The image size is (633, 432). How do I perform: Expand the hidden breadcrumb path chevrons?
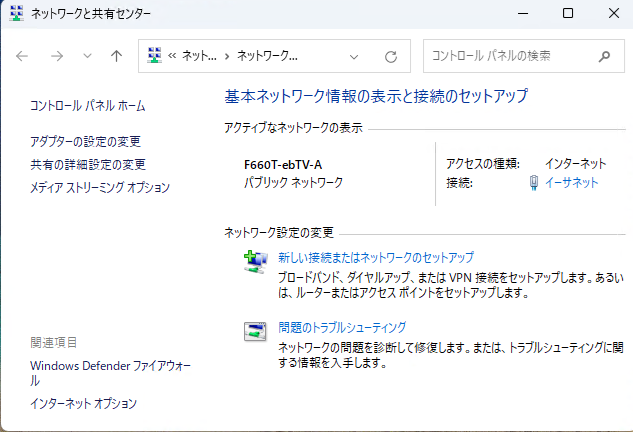pyautogui.click(x=174, y=56)
